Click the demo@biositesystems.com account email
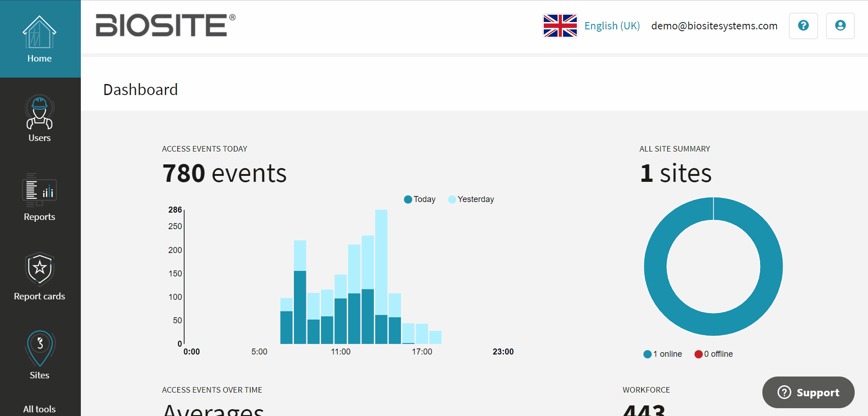The image size is (868, 416). click(714, 26)
